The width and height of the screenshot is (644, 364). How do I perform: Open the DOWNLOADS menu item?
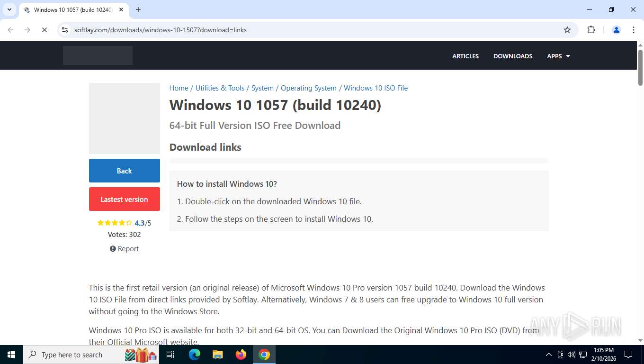pos(513,56)
